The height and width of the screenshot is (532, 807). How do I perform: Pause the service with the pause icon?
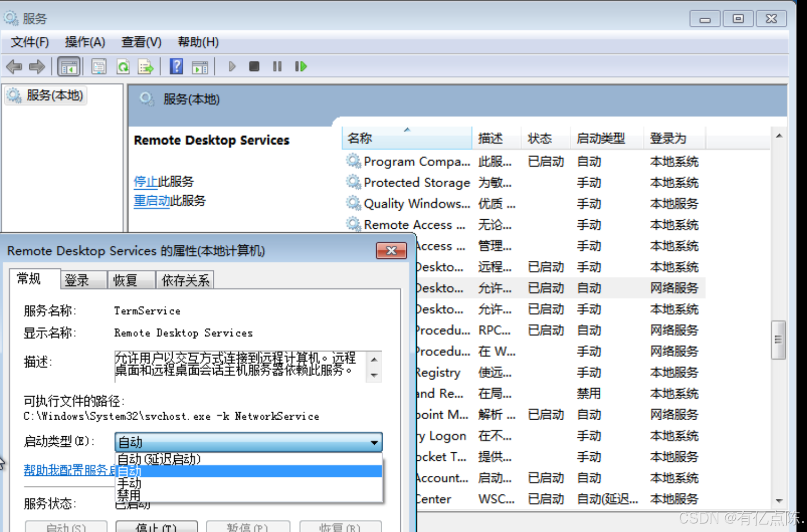click(277, 66)
